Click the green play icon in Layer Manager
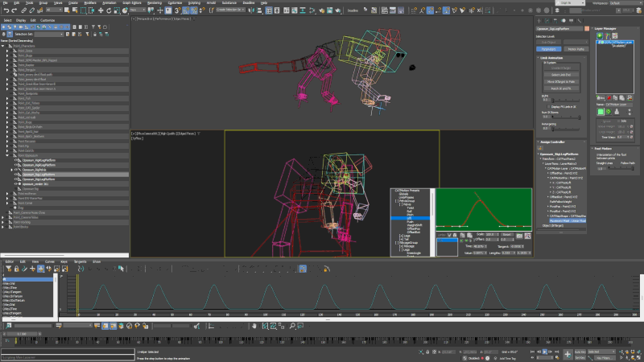The width and height of the screenshot is (644, 362). click(x=600, y=36)
